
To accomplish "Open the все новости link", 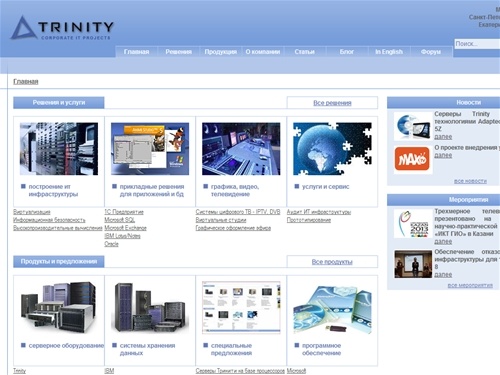I will tap(470, 181).
